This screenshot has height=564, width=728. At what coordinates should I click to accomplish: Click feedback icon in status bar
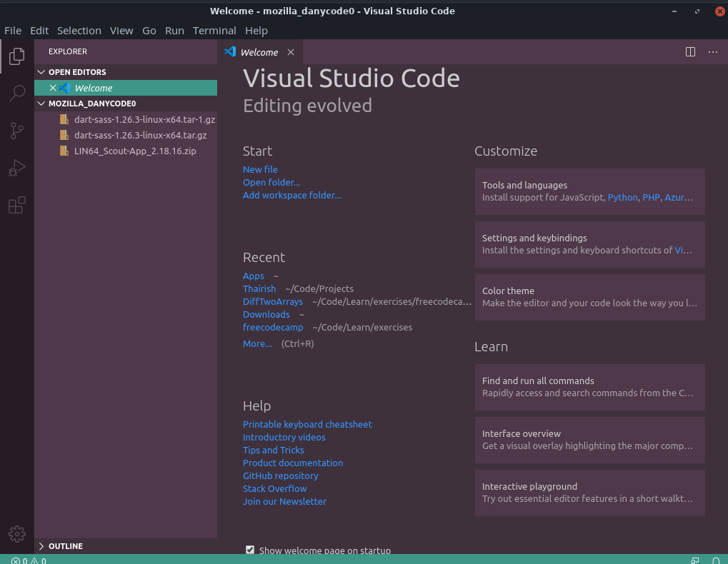point(694,560)
